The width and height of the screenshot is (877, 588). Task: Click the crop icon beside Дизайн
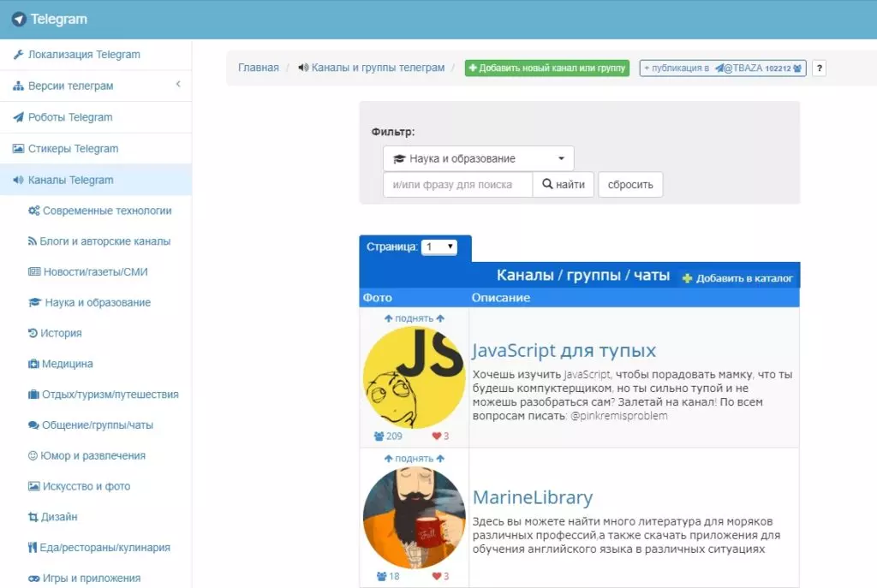tap(33, 517)
